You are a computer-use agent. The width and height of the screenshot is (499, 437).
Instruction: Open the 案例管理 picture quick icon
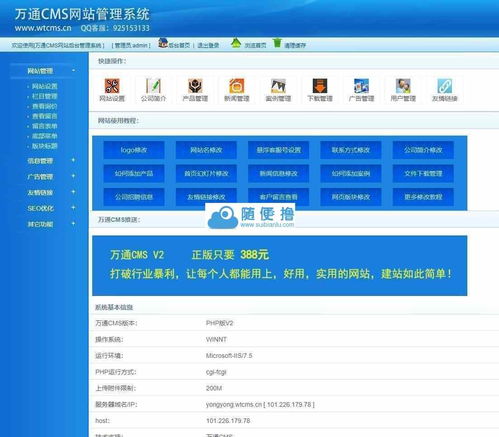pyautogui.click(x=278, y=86)
